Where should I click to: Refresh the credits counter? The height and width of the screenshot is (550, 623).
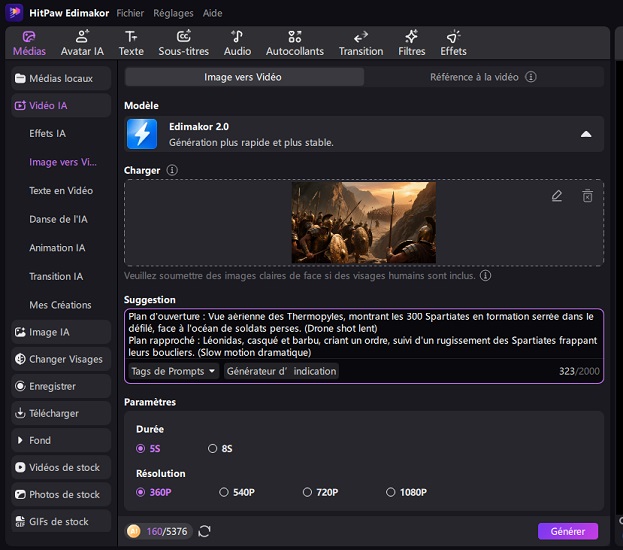[204, 531]
